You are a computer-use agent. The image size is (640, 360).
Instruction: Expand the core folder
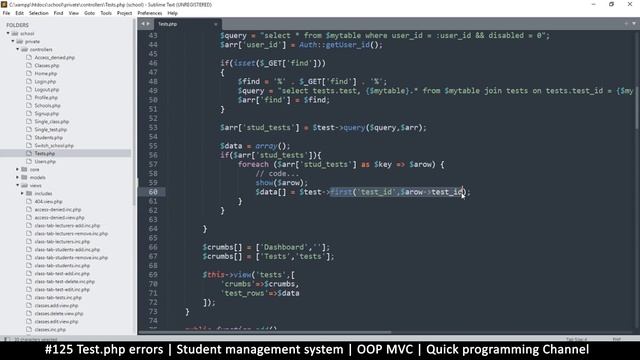point(18,169)
